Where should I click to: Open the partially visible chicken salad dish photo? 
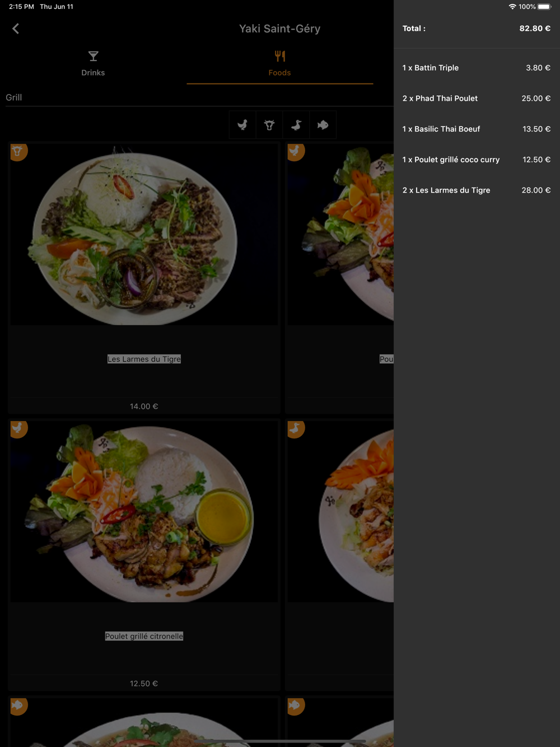click(340, 234)
